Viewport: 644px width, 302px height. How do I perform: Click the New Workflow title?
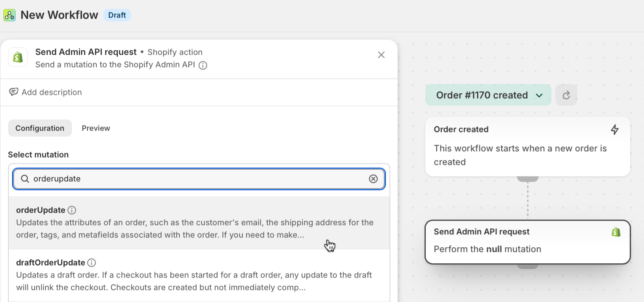coord(59,15)
